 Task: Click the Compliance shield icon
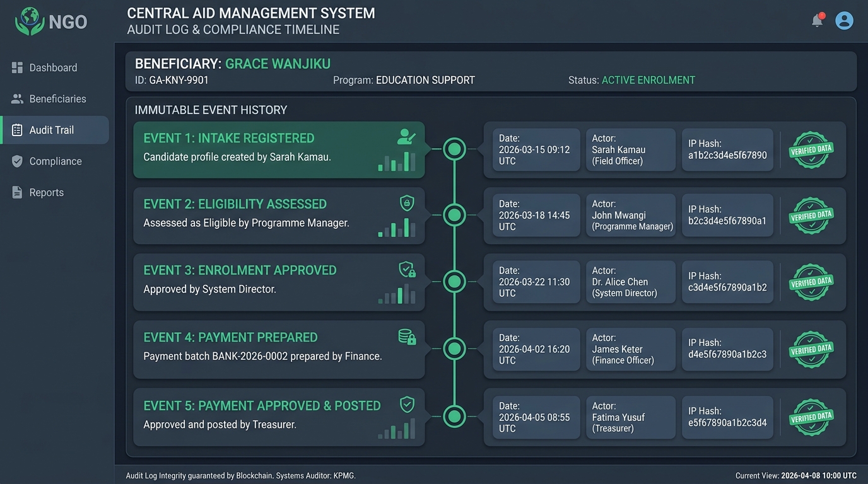click(x=17, y=161)
